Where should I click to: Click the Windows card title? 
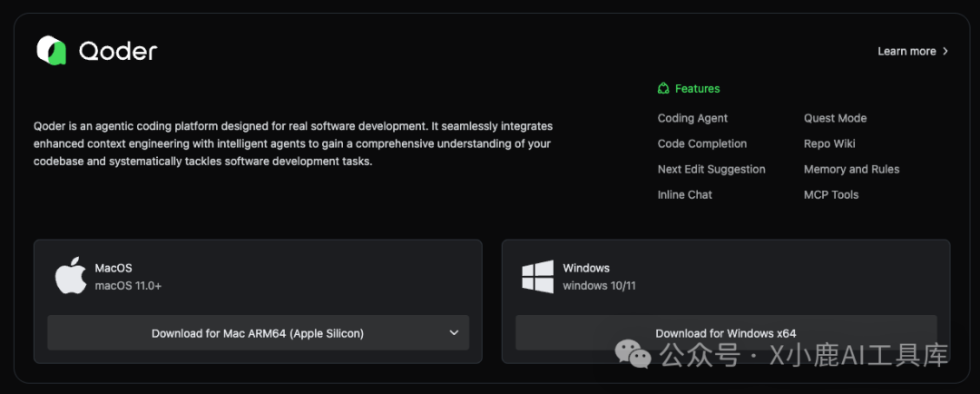[x=585, y=269]
